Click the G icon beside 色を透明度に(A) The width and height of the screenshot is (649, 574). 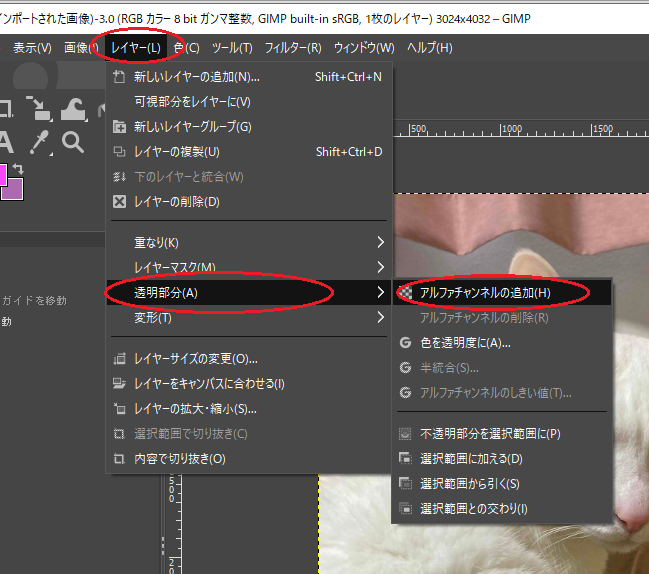pos(405,343)
